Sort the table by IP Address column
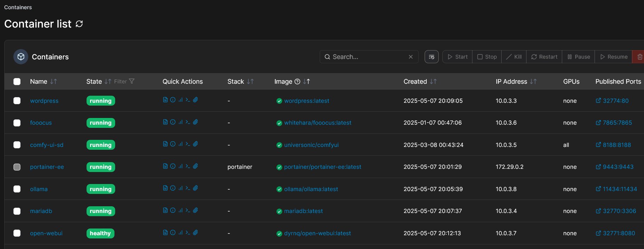Viewport: 644px width, 249px height. click(516, 82)
